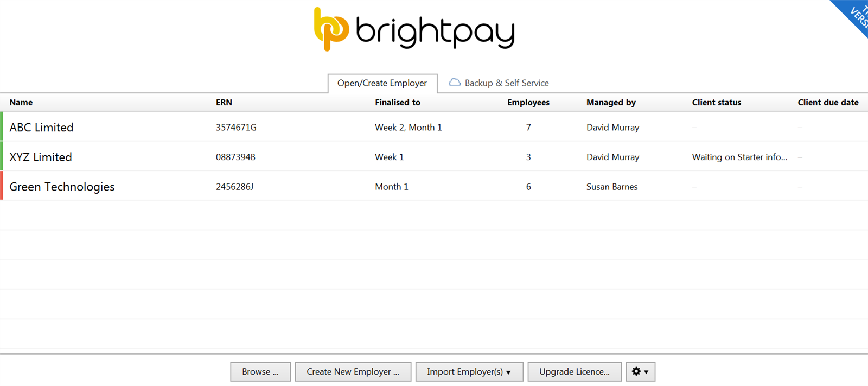Click Browse button
Screen dimensions: 868x386
coord(260,372)
